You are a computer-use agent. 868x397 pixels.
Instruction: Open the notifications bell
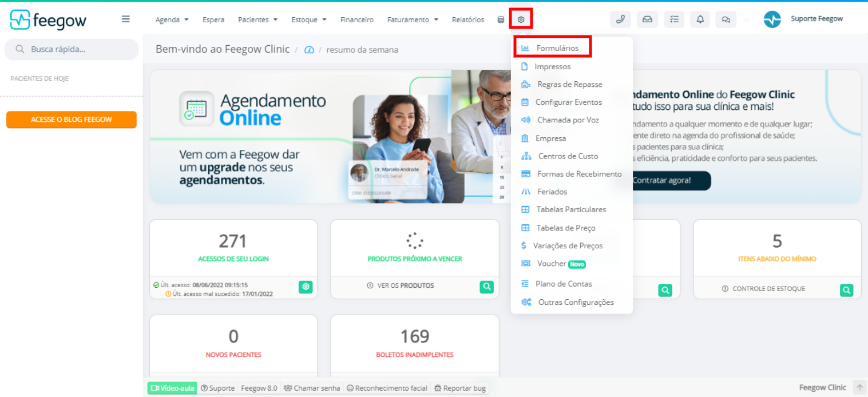point(700,19)
